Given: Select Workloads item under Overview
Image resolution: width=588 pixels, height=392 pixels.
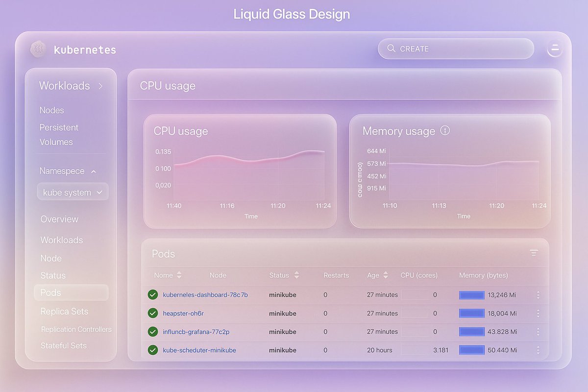Looking at the screenshot, I should point(62,240).
